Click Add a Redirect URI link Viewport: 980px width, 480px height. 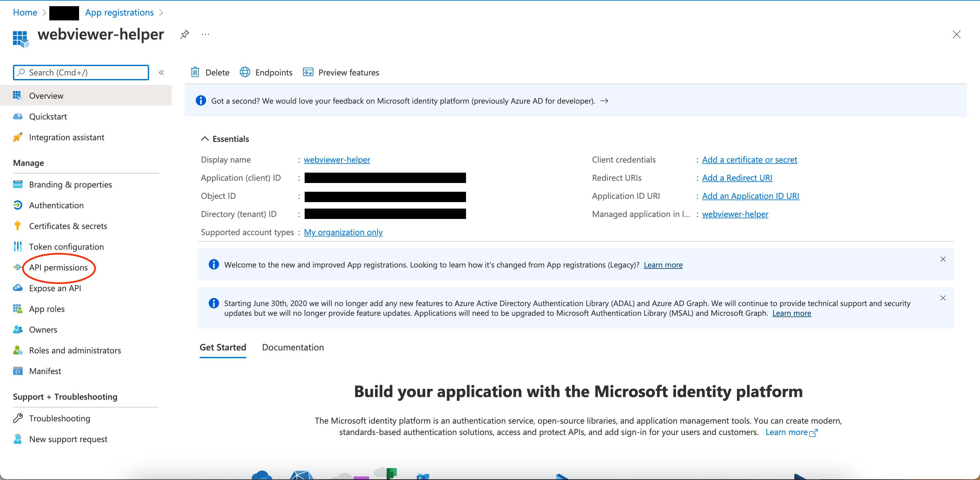pos(737,177)
